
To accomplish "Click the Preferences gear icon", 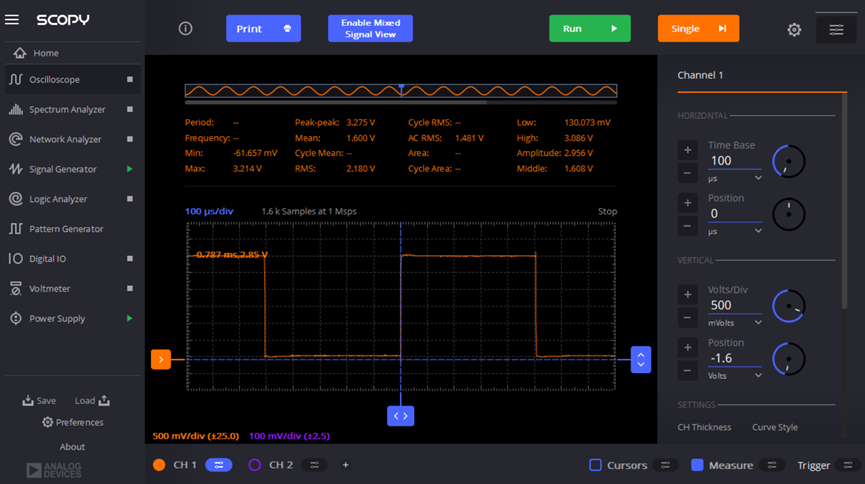I will [x=47, y=422].
